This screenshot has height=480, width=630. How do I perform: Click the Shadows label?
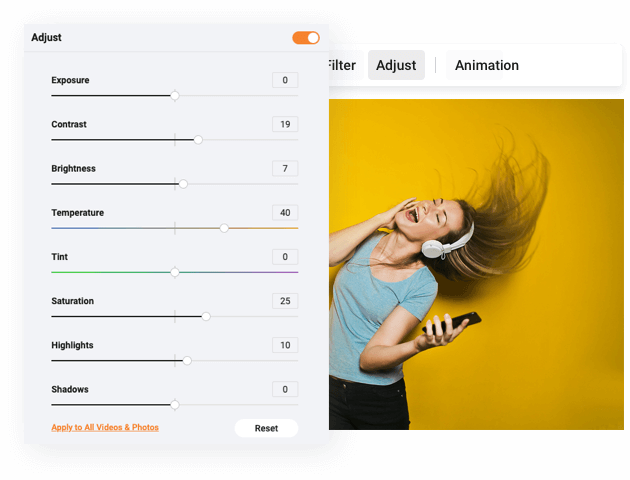click(70, 389)
